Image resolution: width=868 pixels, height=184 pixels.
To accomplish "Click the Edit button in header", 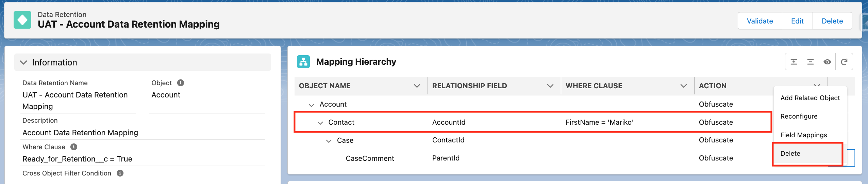I will tap(797, 21).
